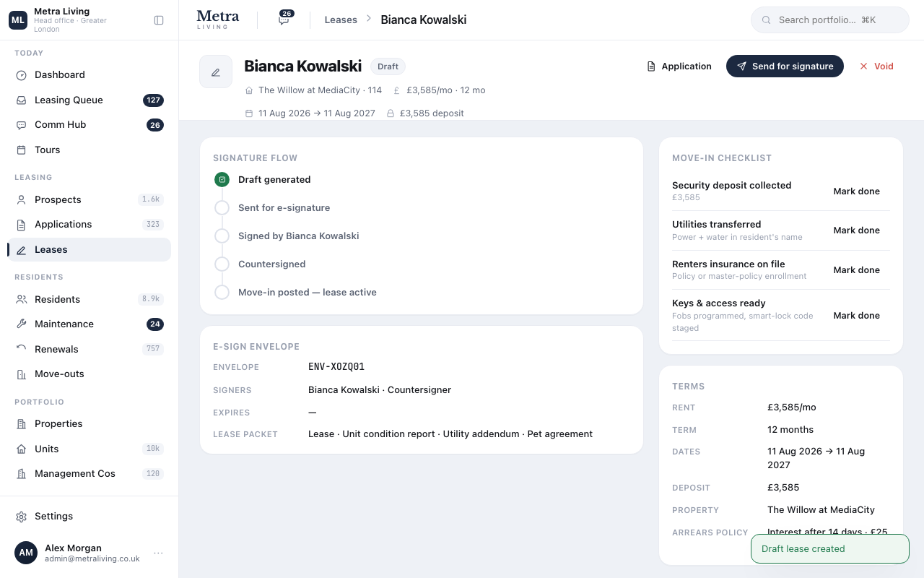Open Comm Hub from sidebar
Screen dimensions: 924x578
[89, 125]
